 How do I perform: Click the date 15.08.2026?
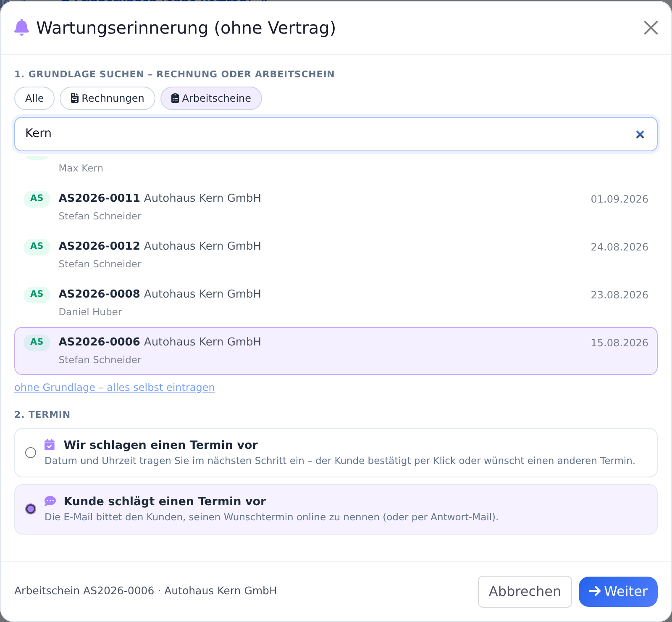tap(619, 343)
